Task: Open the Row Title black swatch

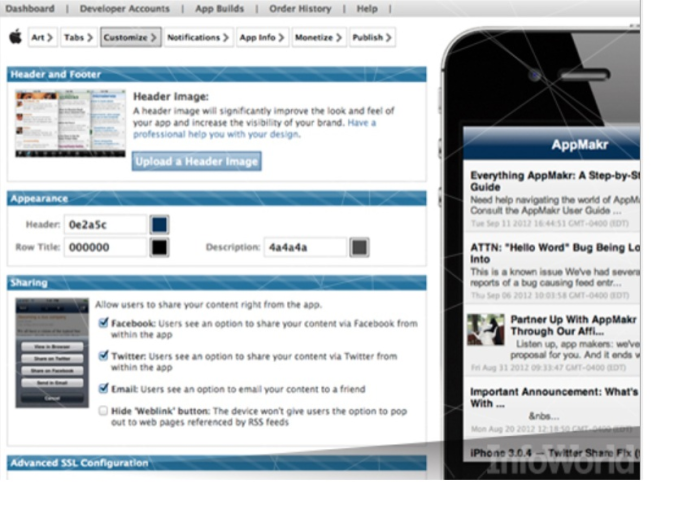Action: pyautogui.click(x=159, y=247)
